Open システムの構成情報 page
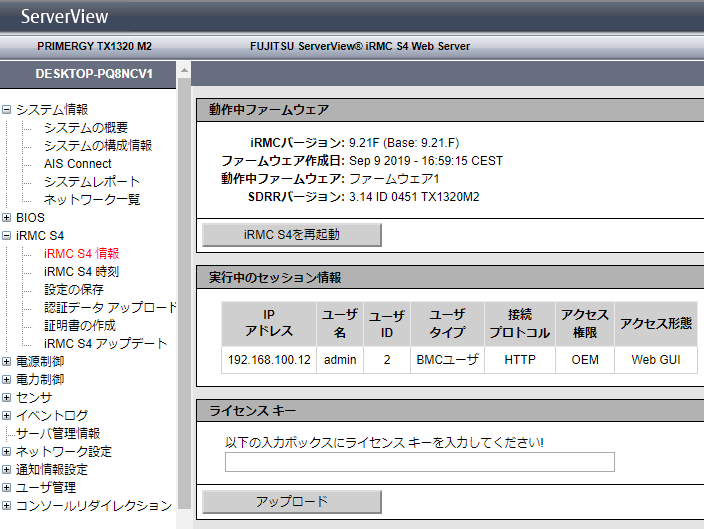 coord(98,145)
